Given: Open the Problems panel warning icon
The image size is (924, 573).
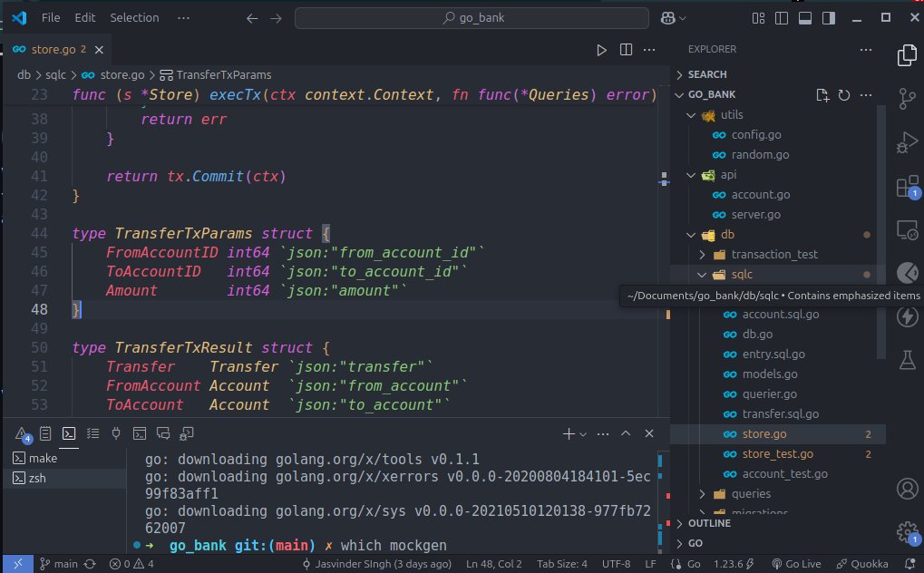Looking at the screenshot, I should tap(23, 434).
